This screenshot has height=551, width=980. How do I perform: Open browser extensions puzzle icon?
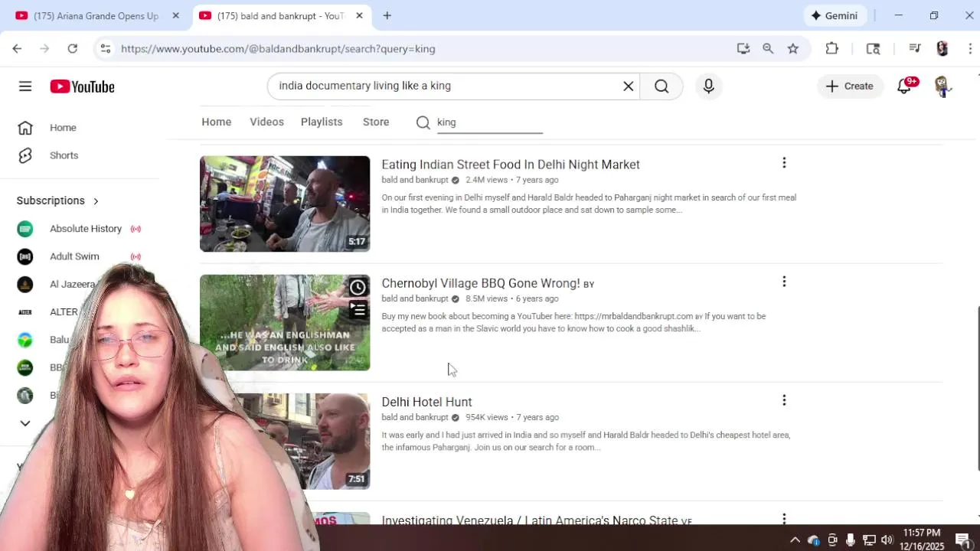tap(832, 48)
